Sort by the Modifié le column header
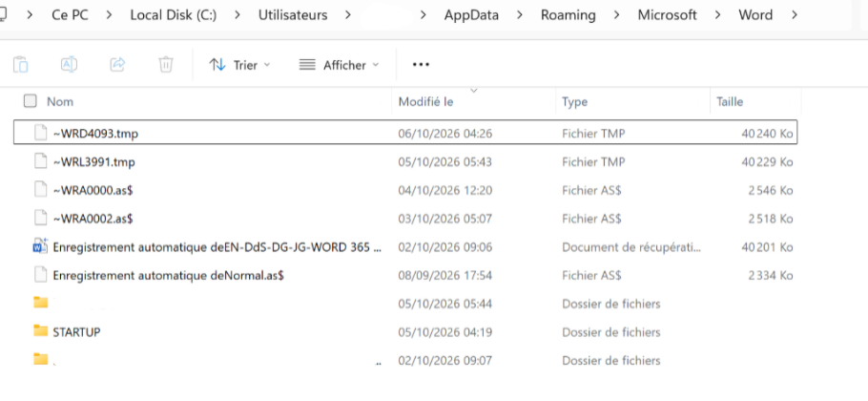 [x=426, y=102]
